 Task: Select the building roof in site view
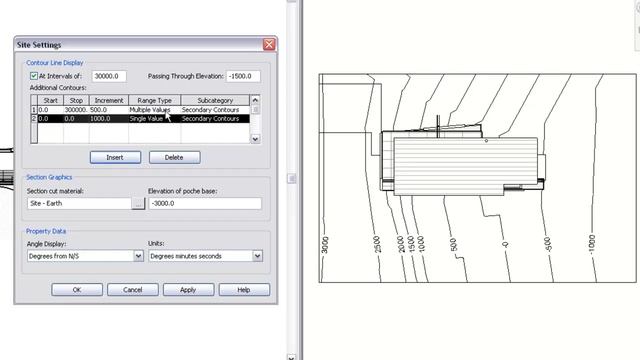pyautogui.click(x=465, y=166)
